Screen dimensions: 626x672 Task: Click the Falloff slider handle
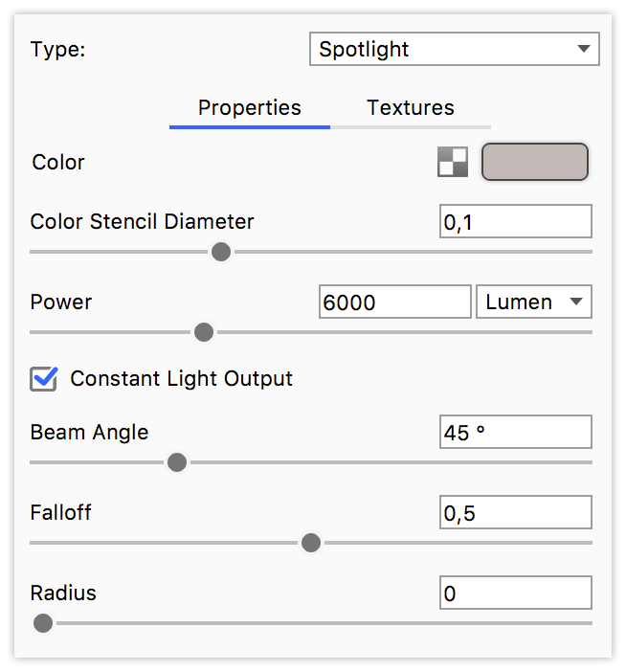310,543
